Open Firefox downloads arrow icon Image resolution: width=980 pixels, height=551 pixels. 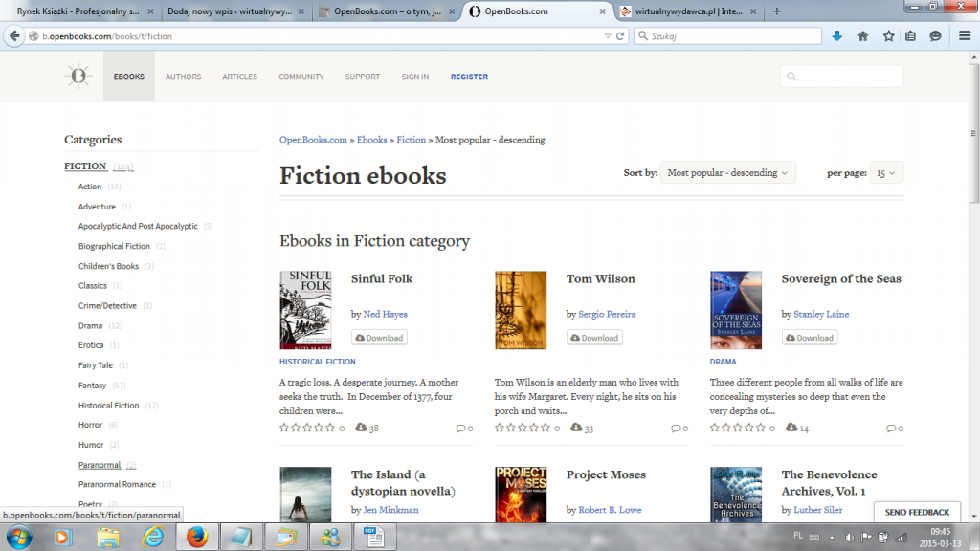click(x=836, y=36)
